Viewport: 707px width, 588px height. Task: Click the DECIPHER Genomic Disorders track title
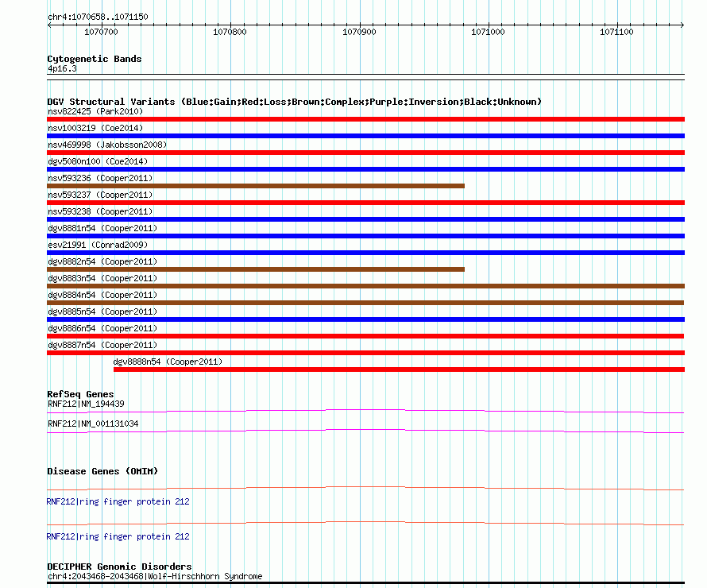click(119, 567)
